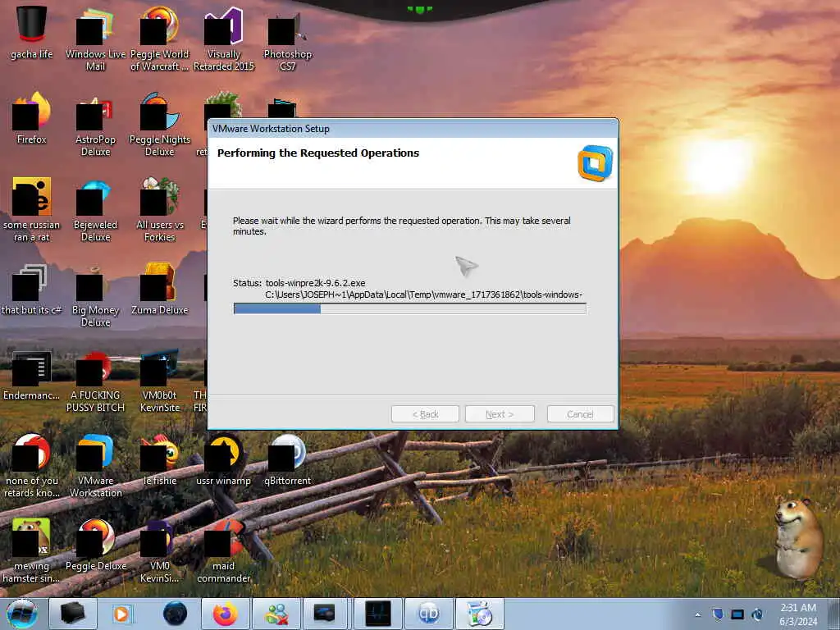
Task: Select the 'that but its c#' icon
Action: [32, 290]
